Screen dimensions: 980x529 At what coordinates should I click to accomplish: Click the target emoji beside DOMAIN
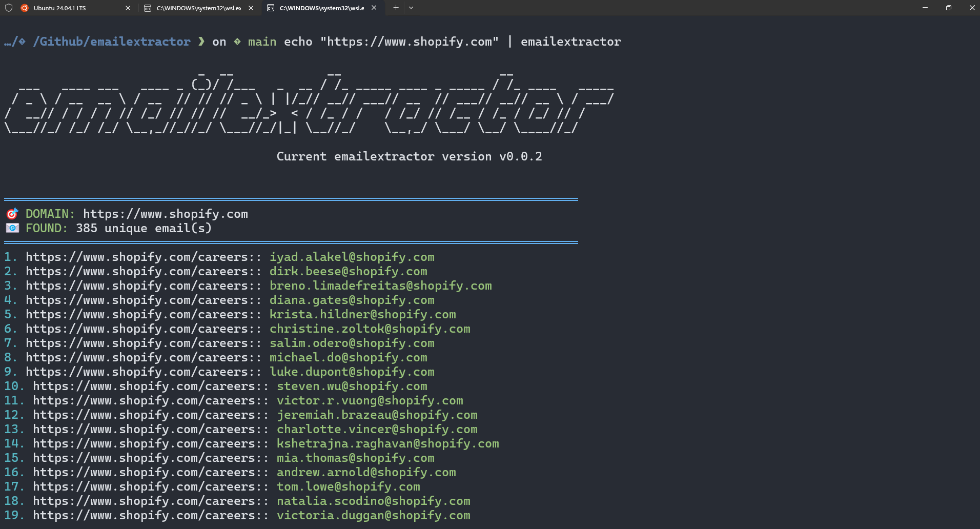pos(12,214)
